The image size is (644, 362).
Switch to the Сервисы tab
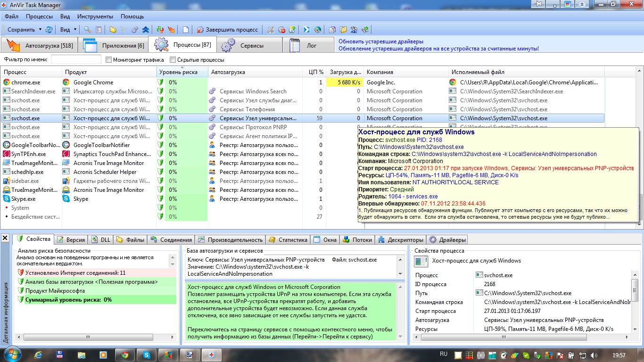pyautogui.click(x=249, y=46)
